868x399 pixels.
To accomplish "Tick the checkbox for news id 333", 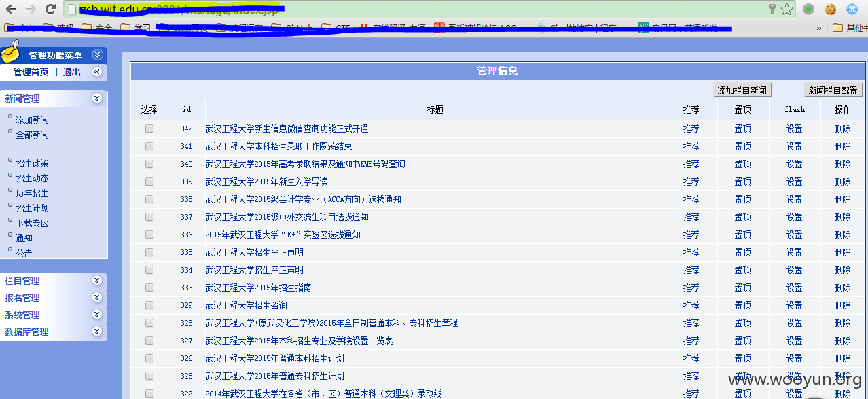I will (x=149, y=288).
